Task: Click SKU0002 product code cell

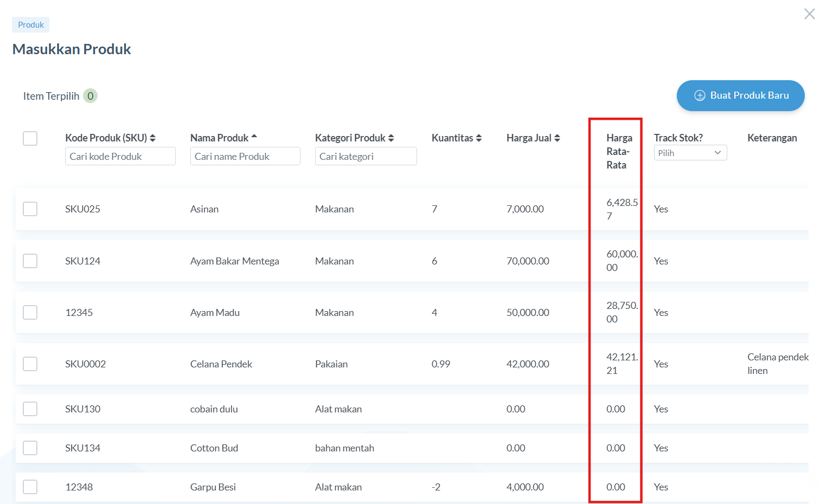Action: click(x=85, y=364)
